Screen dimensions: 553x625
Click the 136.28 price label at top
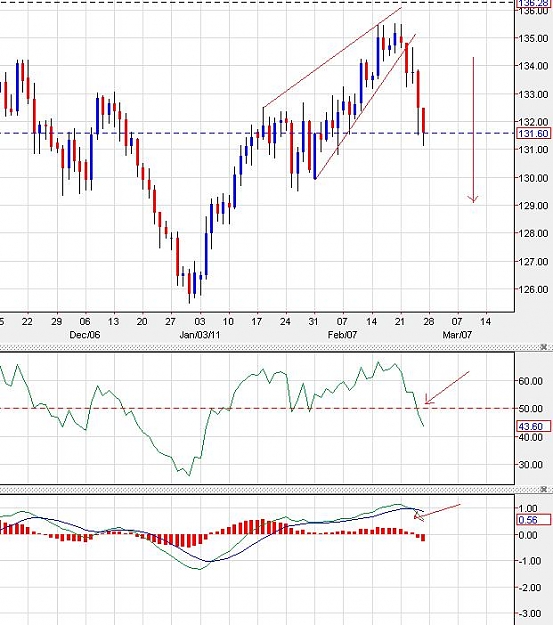coord(533,3)
